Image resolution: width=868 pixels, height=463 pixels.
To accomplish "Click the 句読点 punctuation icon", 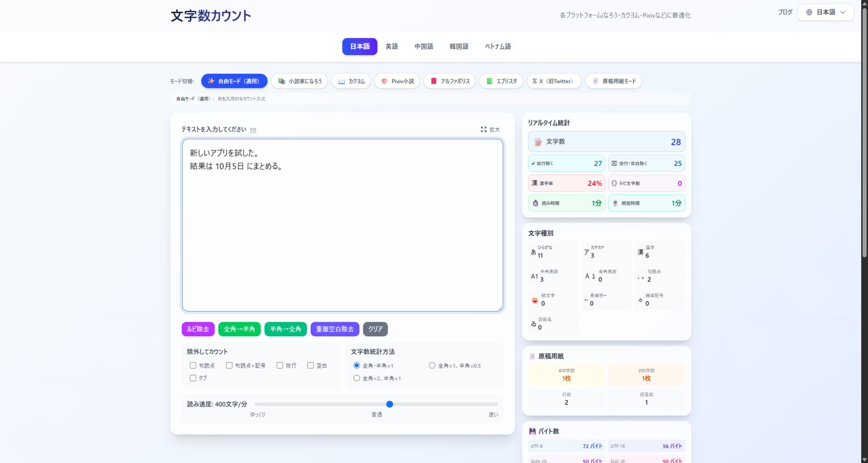I will tap(641, 278).
